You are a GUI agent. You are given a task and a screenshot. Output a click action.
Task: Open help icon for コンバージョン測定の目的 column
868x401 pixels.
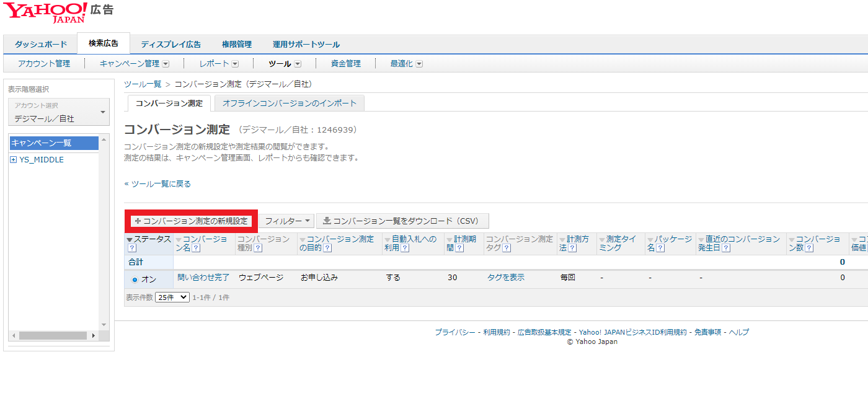(327, 248)
